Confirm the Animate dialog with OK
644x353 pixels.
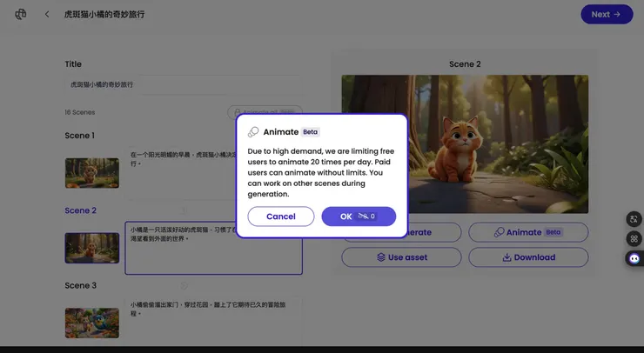(359, 216)
